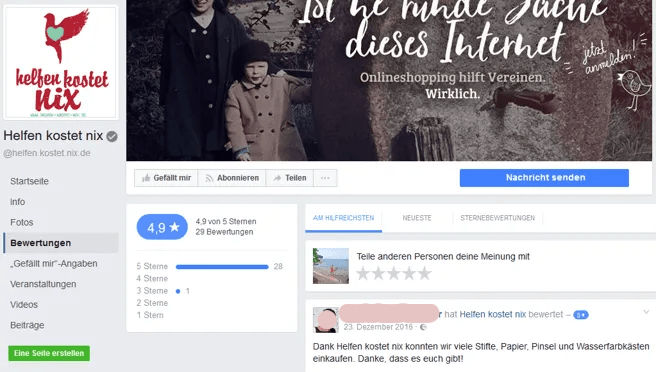The width and height of the screenshot is (656, 372).
Task: Open Videos in the sidebar
Action: pos(24,305)
